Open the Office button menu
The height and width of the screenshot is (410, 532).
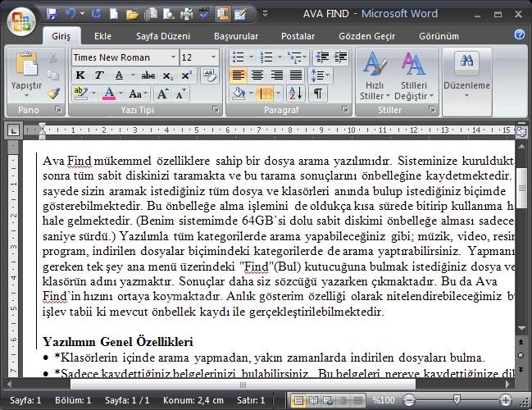point(21,21)
